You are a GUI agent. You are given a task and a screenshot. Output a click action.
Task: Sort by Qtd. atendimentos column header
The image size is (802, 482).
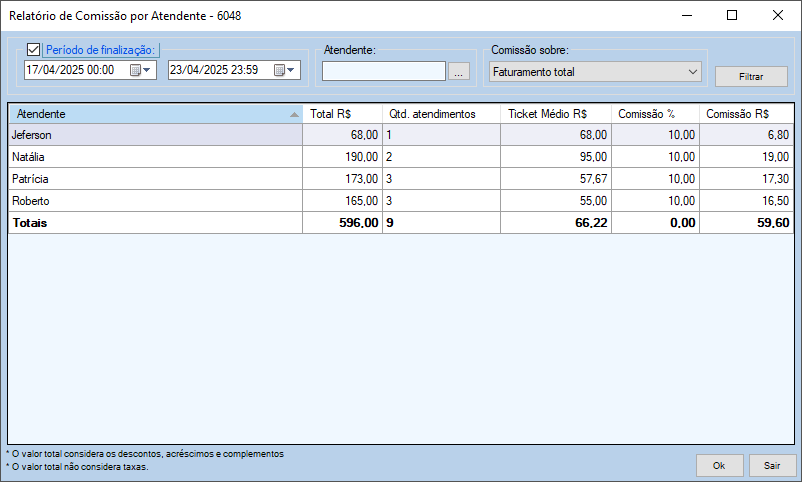pos(440,114)
